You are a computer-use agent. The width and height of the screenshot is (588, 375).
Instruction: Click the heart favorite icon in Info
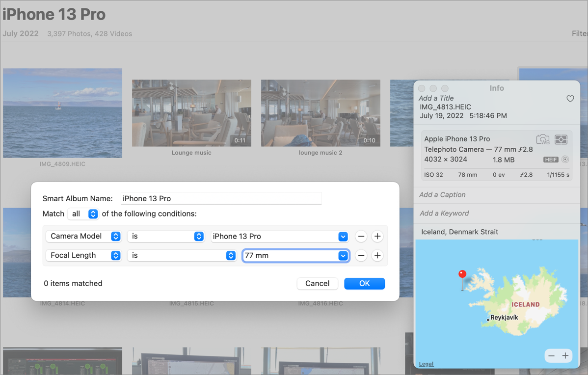(x=570, y=99)
